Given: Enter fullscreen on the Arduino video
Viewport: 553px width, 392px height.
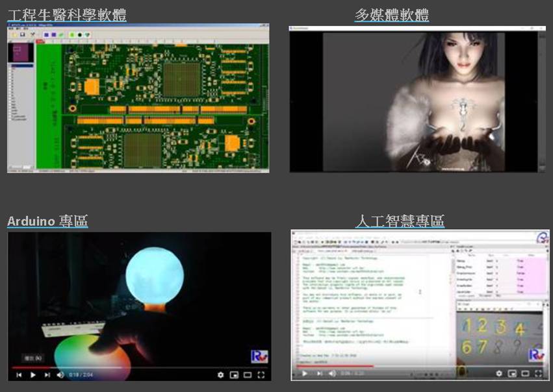Looking at the screenshot, I should [261, 374].
